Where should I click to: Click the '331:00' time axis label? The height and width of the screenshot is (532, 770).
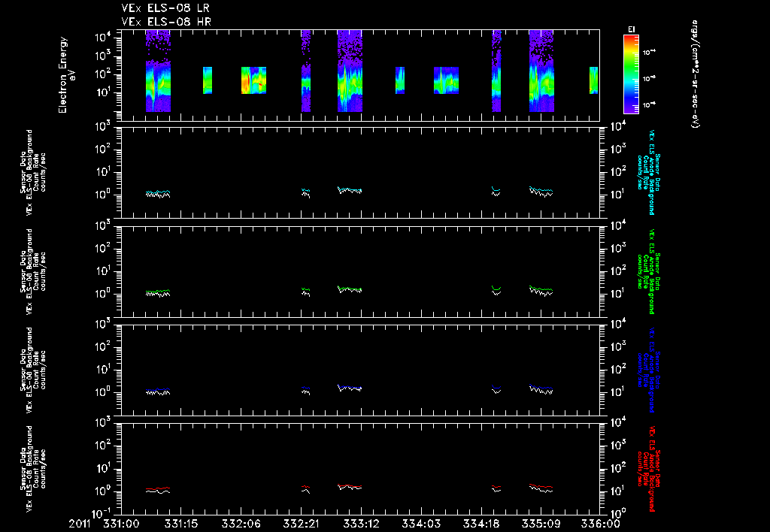click(121, 524)
